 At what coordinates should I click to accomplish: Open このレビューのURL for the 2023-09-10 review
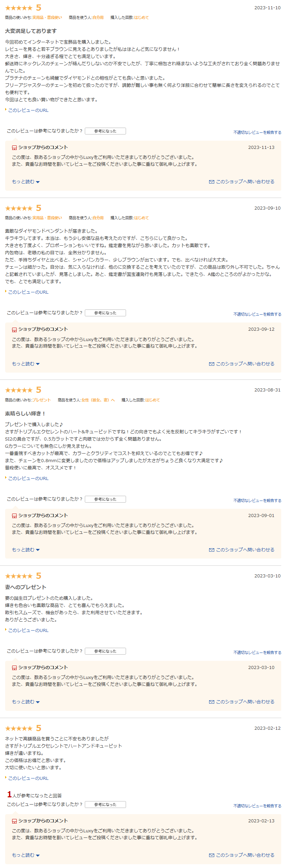pyautogui.click(x=28, y=292)
